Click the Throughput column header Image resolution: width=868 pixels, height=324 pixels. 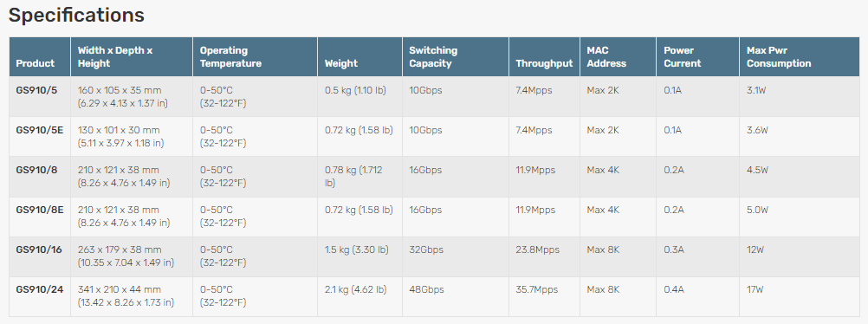point(544,63)
